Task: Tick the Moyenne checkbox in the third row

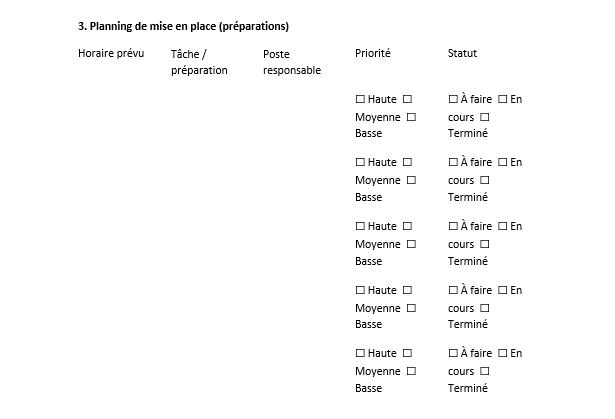Action: 408,226
